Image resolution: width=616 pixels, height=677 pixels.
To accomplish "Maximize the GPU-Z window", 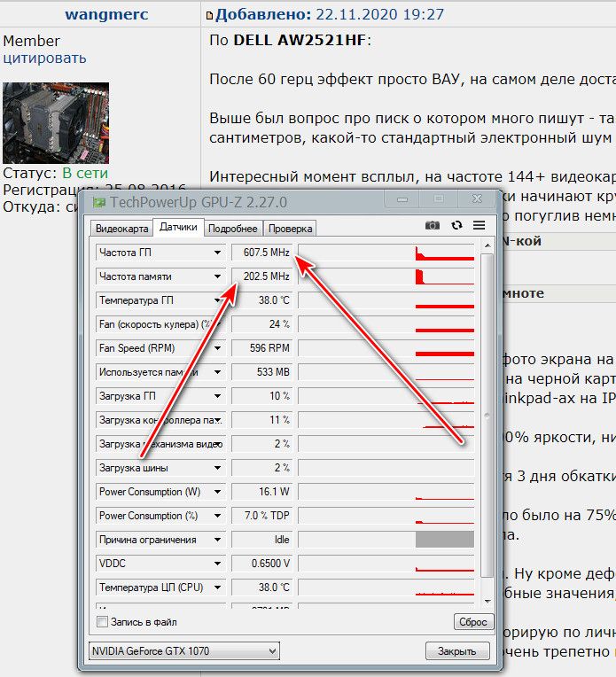I will (439, 199).
